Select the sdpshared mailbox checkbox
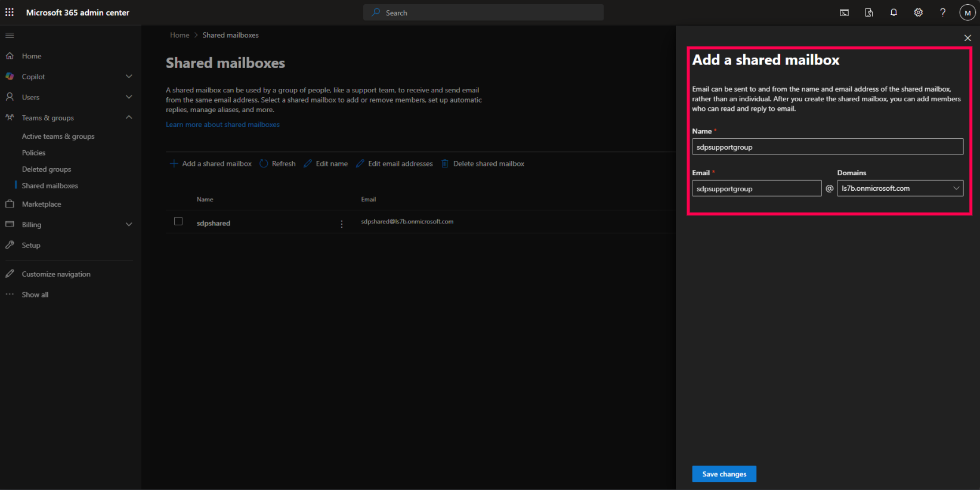 178,221
